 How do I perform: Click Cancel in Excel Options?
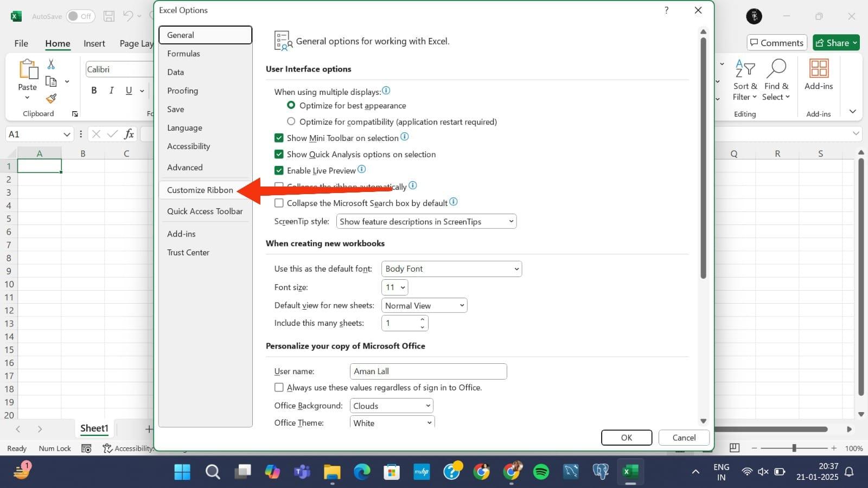[x=684, y=438]
